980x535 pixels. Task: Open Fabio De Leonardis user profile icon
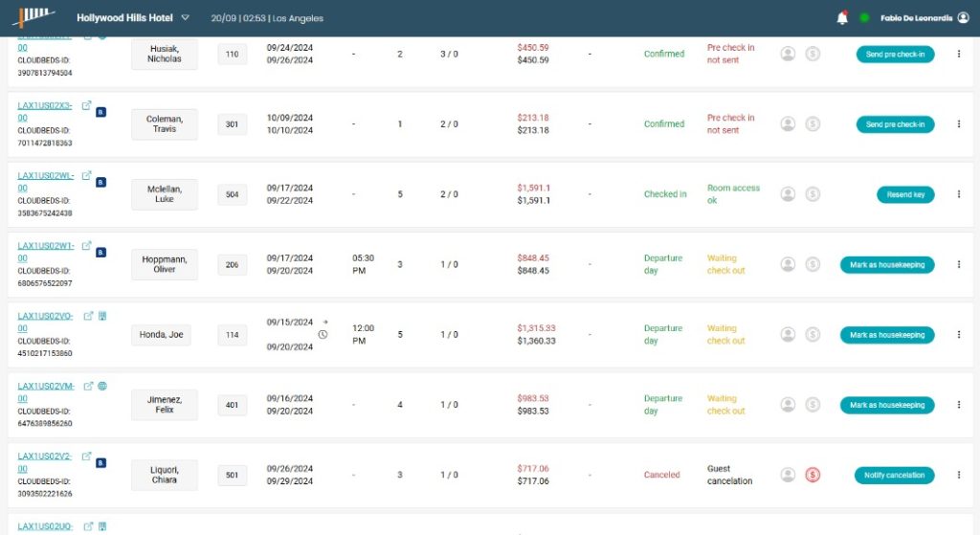[963, 17]
